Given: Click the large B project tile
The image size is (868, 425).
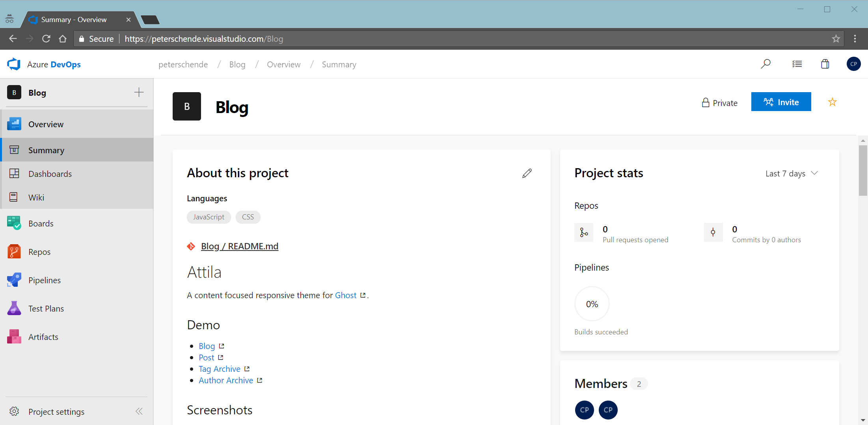Looking at the screenshot, I should (187, 106).
